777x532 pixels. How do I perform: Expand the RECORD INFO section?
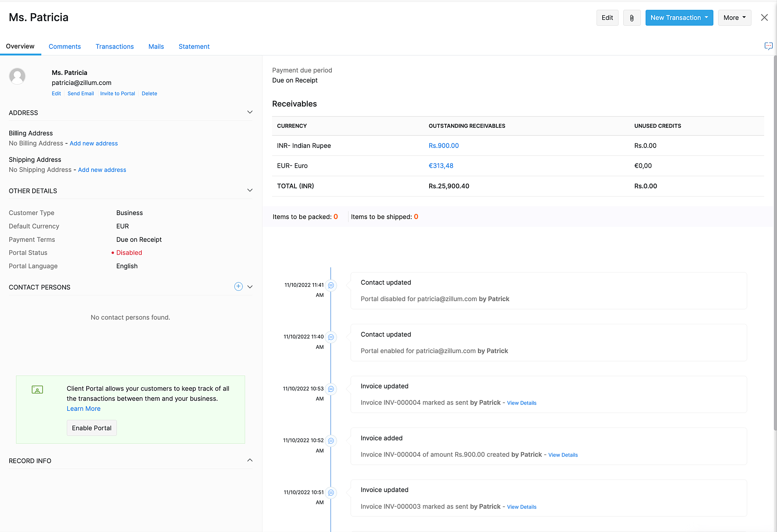click(x=249, y=460)
